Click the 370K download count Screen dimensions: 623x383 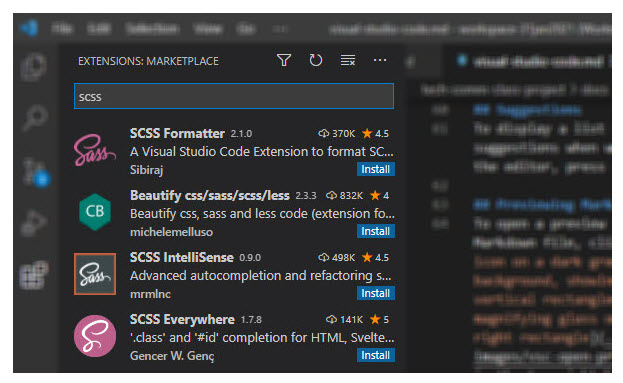337,133
